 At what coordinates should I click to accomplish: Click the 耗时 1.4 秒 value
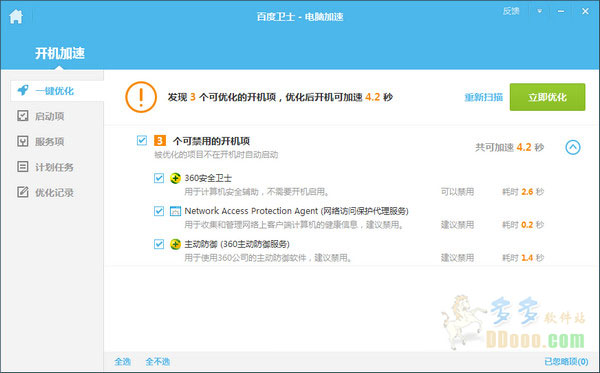click(x=523, y=257)
